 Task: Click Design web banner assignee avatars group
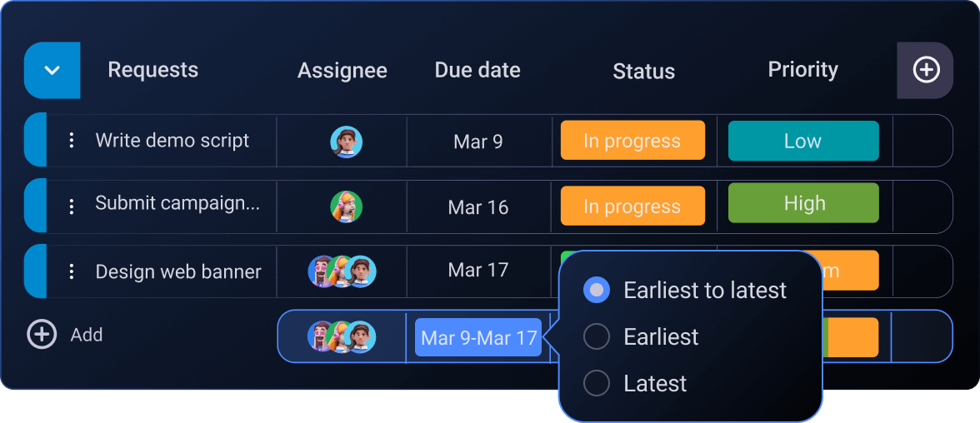342,271
